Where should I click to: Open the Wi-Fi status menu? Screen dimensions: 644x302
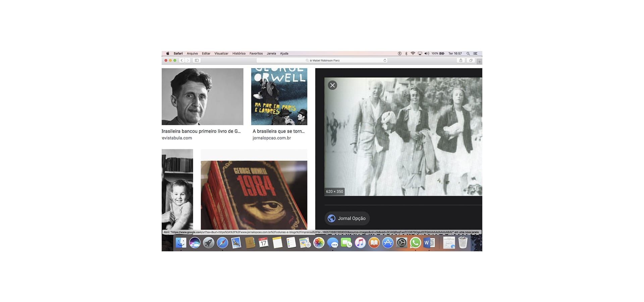[413, 53]
